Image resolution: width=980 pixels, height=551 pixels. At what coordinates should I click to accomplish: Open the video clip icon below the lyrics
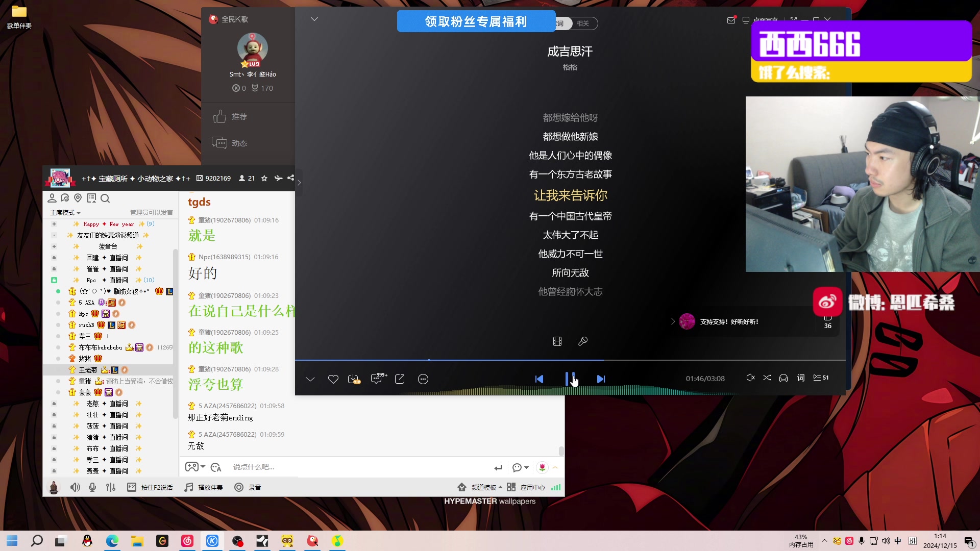(557, 341)
